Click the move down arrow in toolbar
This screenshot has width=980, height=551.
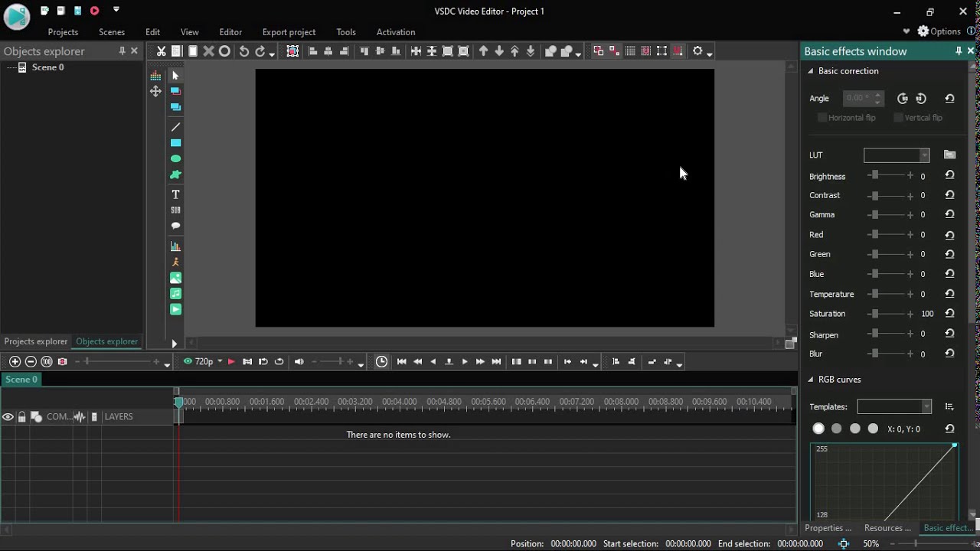(x=499, y=51)
